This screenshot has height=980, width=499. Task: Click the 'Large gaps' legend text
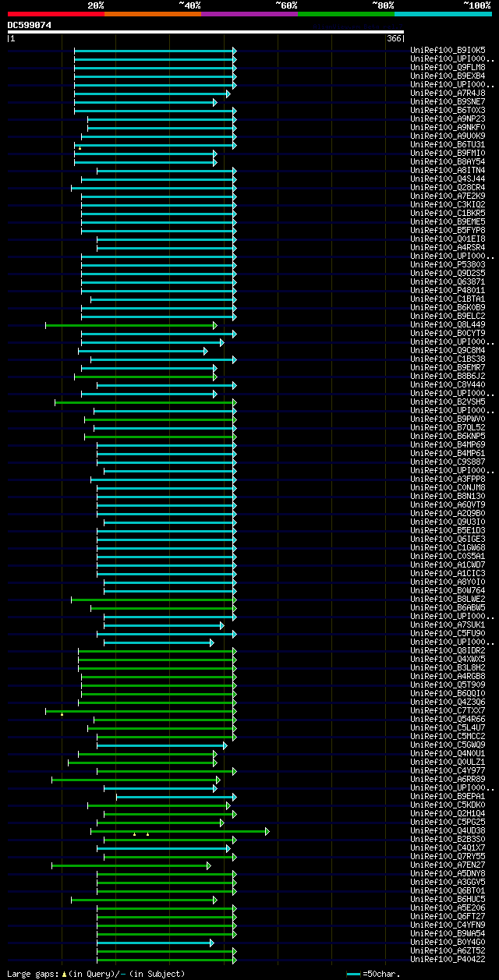pyautogui.click(x=34, y=974)
